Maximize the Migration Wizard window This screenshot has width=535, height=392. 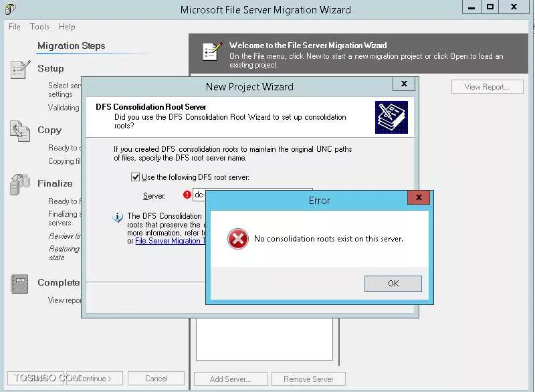click(x=490, y=7)
